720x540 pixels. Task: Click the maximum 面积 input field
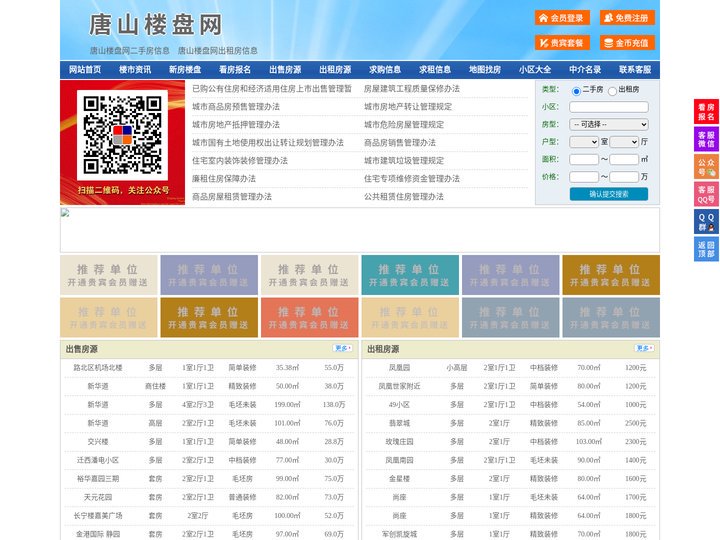point(624,159)
